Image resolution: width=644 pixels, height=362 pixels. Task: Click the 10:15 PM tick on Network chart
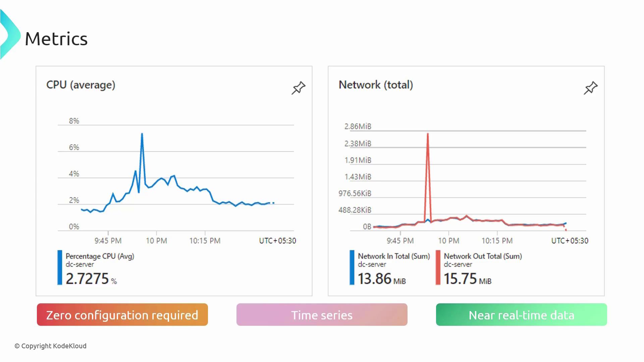[497, 240]
